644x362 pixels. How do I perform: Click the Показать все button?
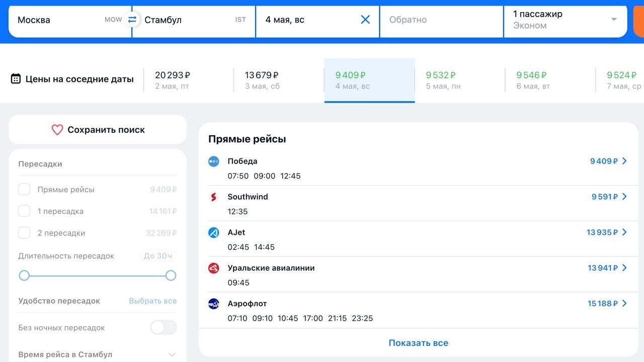(418, 342)
